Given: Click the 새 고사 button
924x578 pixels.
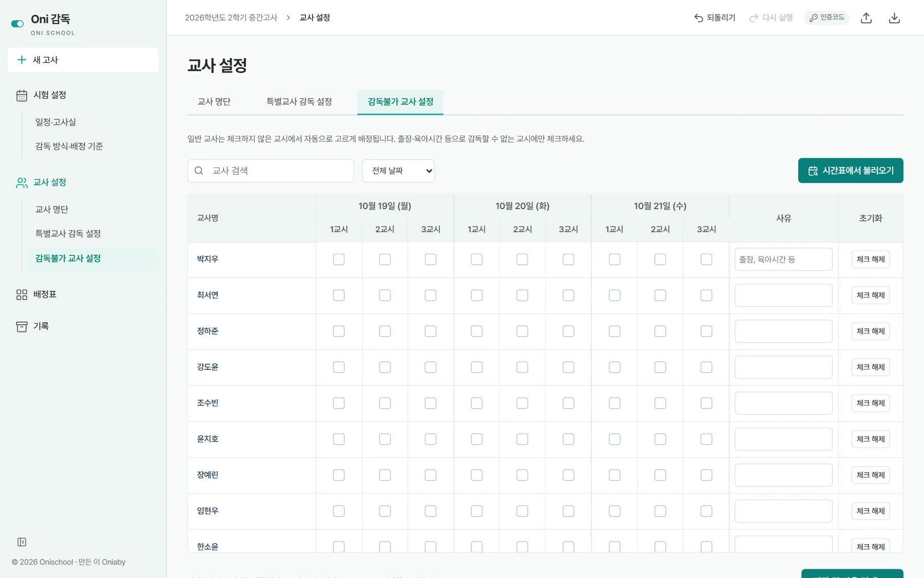Looking at the screenshot, I should [x=83, y=60].
